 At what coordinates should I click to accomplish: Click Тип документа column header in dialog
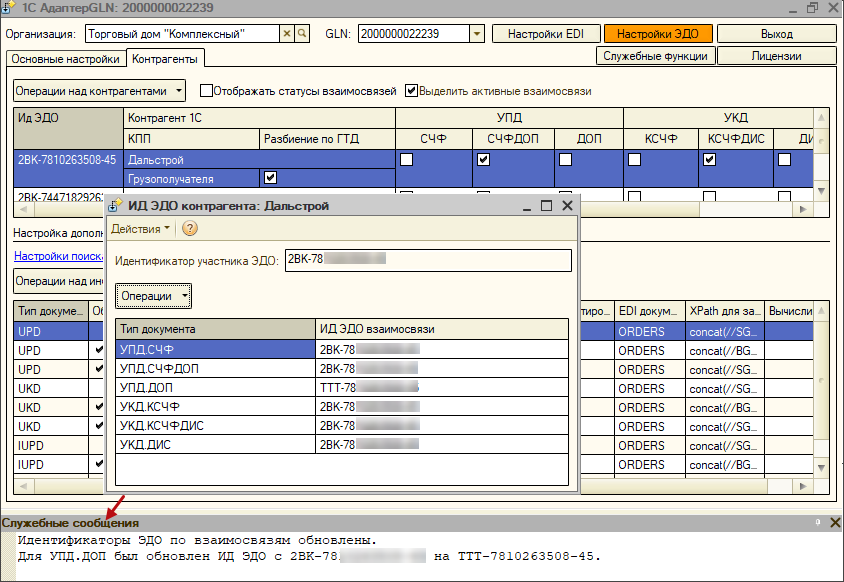(x=215, y=329)
